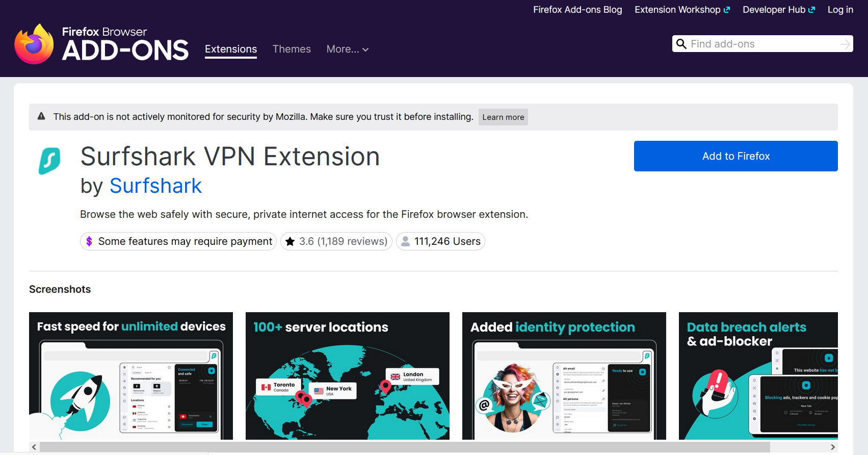Focus the Find add-ons search field

[762, 44]
